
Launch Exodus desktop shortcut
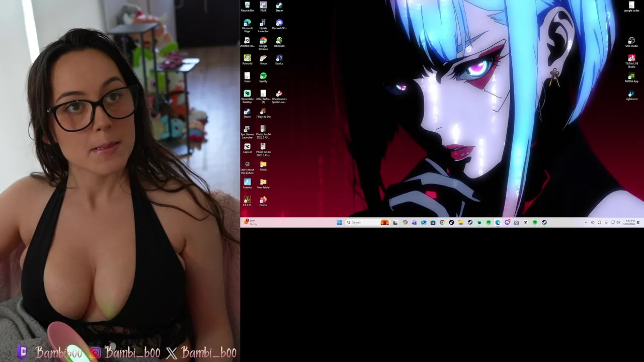coord(279,60)
